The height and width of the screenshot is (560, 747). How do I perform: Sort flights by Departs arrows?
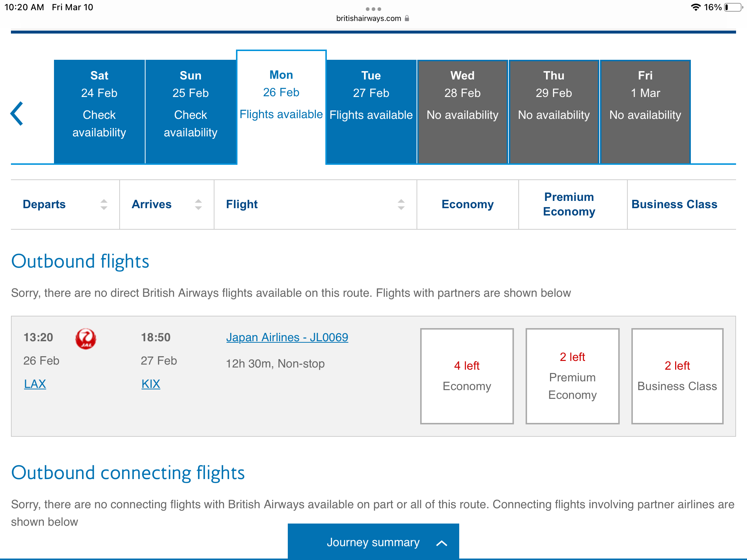(104, 205)
